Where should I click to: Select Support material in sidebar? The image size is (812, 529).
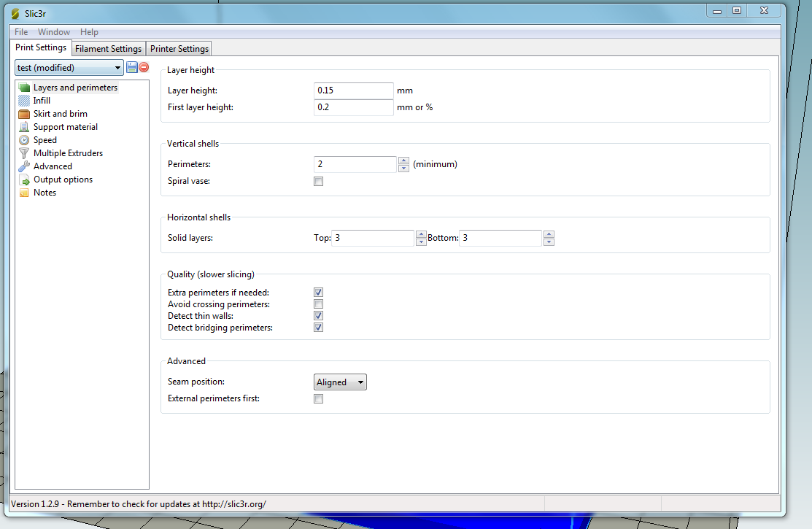click(66, 127)
